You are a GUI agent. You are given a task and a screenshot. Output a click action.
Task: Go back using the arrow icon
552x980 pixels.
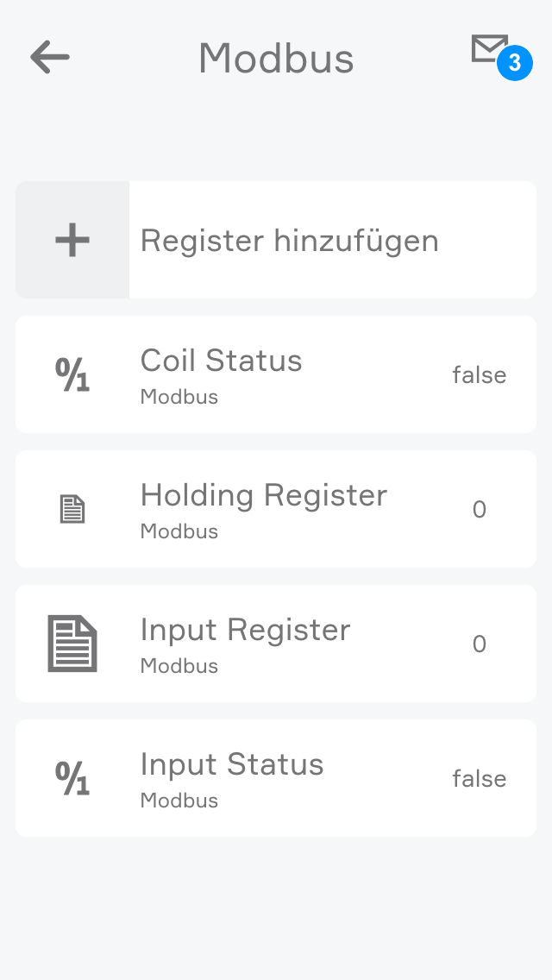pos(50,58)
